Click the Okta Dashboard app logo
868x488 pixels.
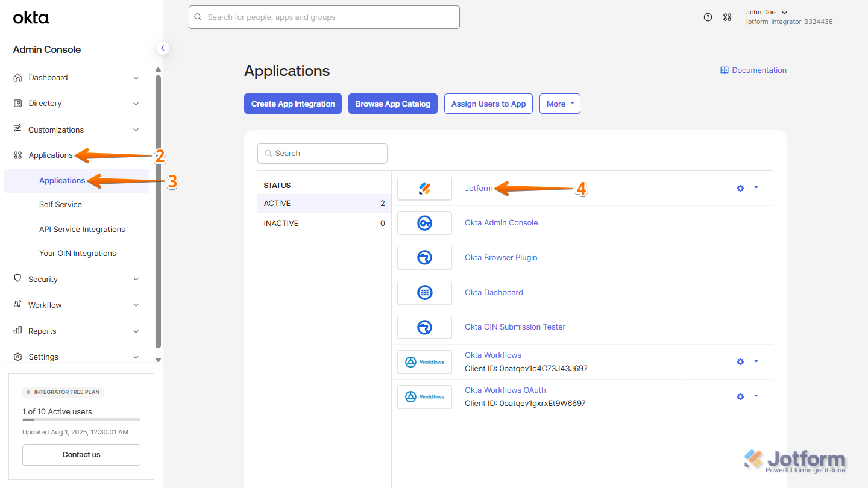[x=424, y=293]
